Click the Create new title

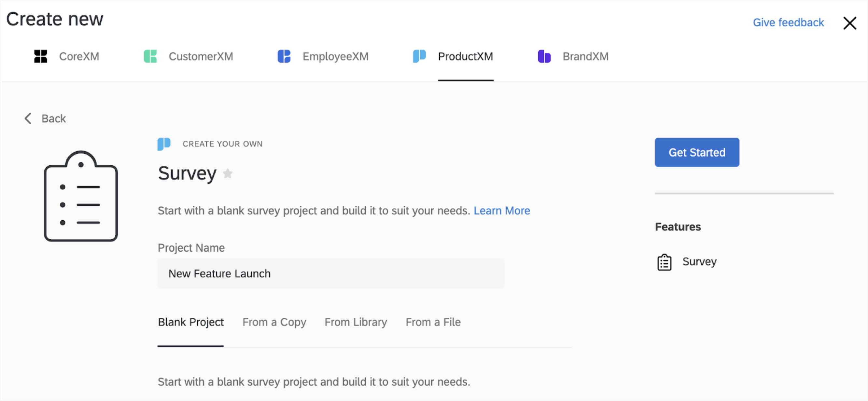(55, 19)
